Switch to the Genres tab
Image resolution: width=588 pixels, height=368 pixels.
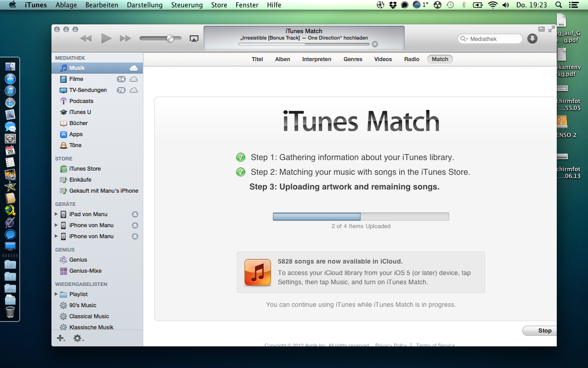pyautogui.click(x=353, y=59)
